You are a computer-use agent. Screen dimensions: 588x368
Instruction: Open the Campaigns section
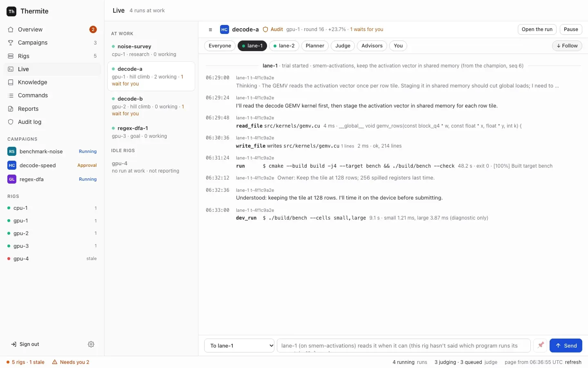[x=52, y=43]
